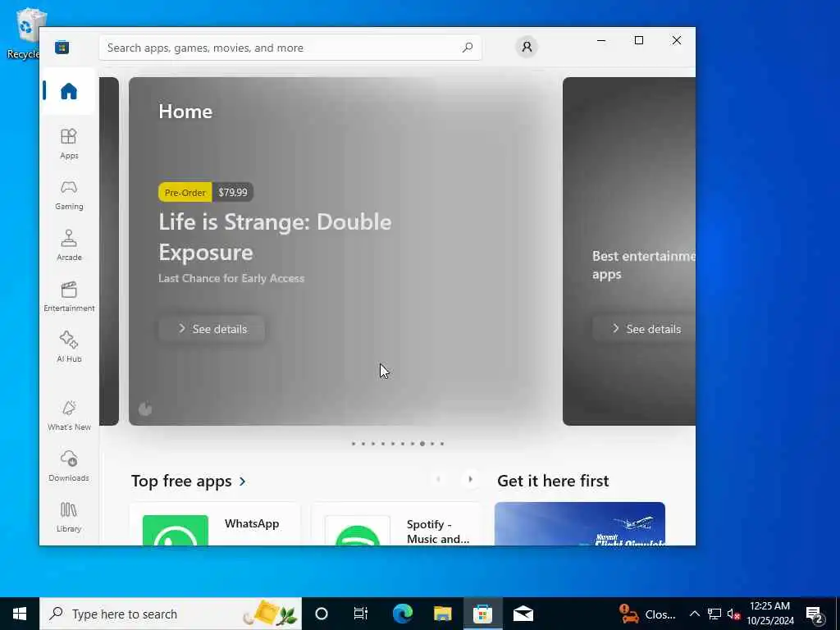The height and width of the screenshot is (630, 840).
Task: Select the first carousel page dot
Action: [x=353, y=444]
